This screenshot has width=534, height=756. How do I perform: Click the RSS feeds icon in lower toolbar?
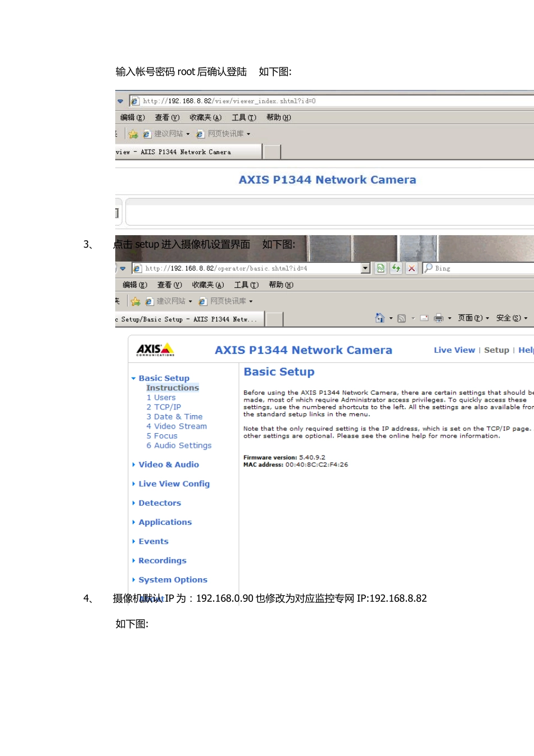tap(401, 318)
